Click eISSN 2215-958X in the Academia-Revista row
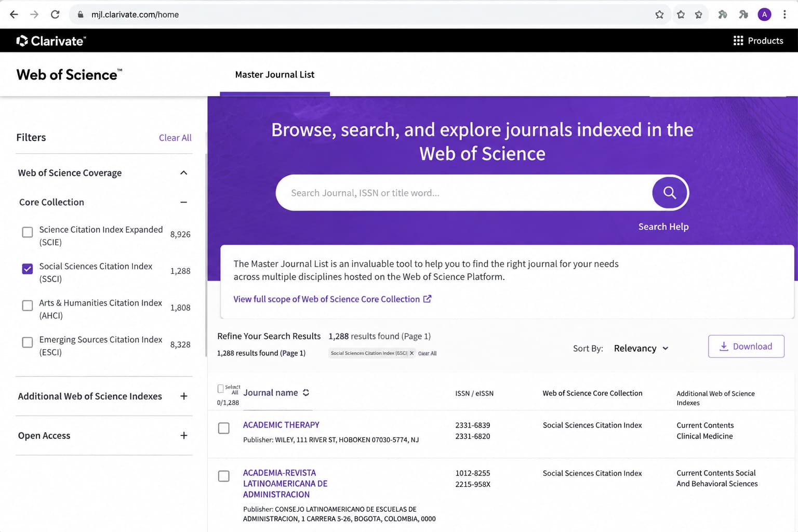Viewport: 798px width, 532px height. click(473, 484)
